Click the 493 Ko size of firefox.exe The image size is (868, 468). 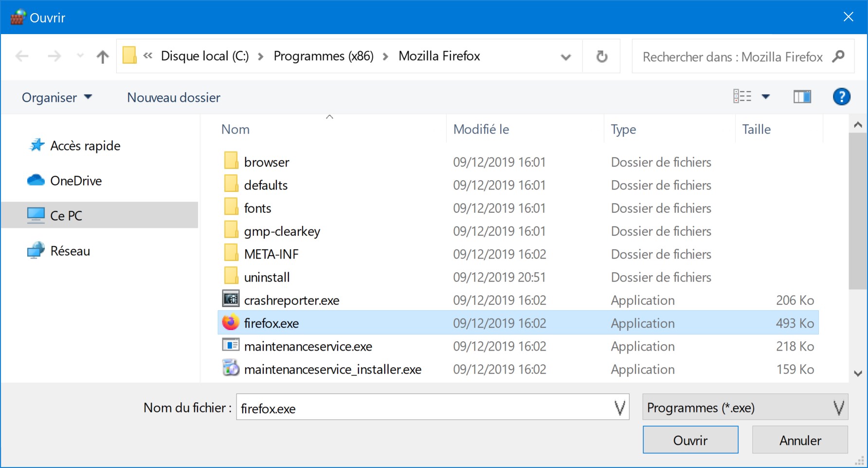point(795,323)
